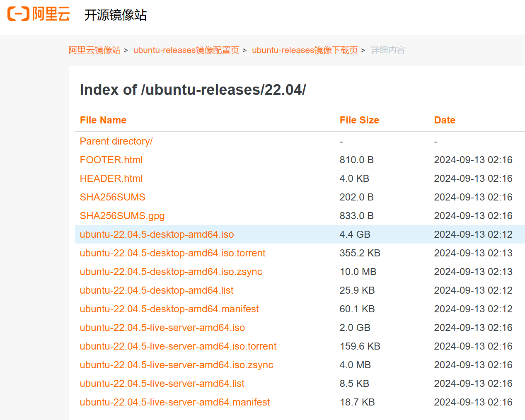The width and height of the screenshot is (525, 420).
Task: Click the 4.0 KB size cell
Action: coord(354,179)
